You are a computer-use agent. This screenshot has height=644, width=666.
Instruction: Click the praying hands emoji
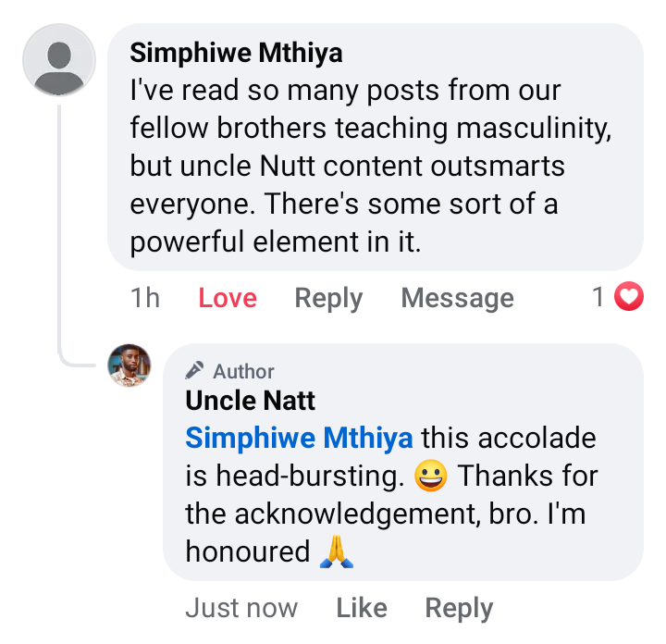tap(337, 551)
